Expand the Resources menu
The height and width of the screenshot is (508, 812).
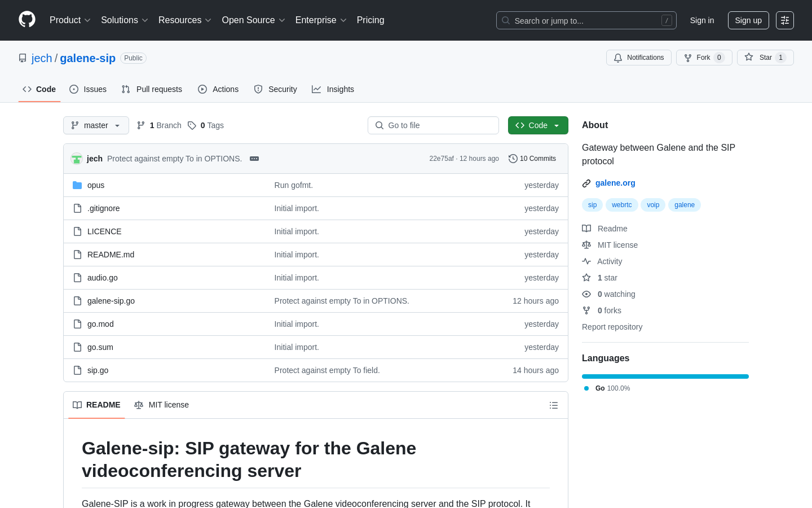click(185, 20)
